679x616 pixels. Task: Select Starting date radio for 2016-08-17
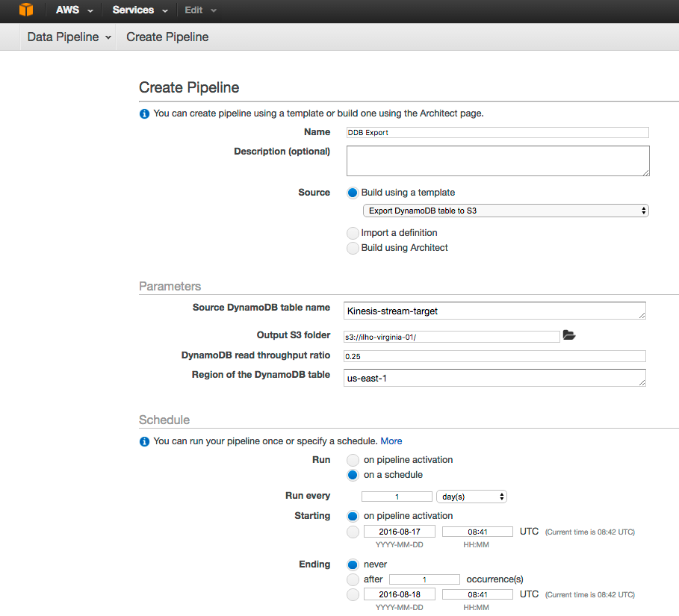coord(353,532)
